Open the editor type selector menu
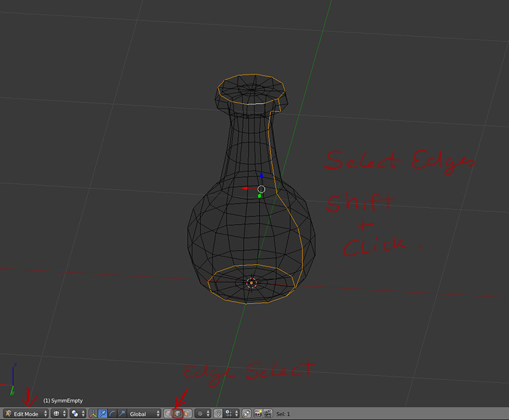This screenshot has height=420, width=509. point(8,414)
